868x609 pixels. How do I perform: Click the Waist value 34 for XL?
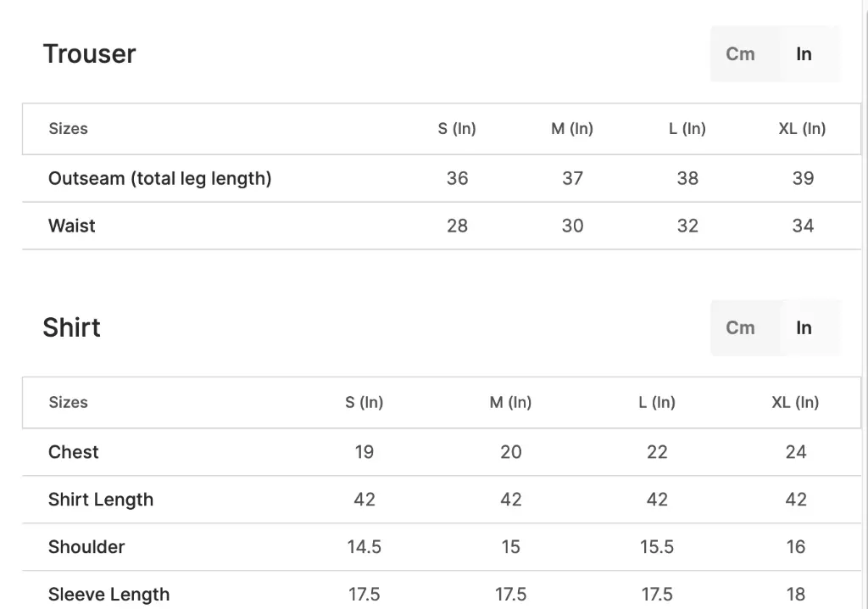click(x=803, y=226)
